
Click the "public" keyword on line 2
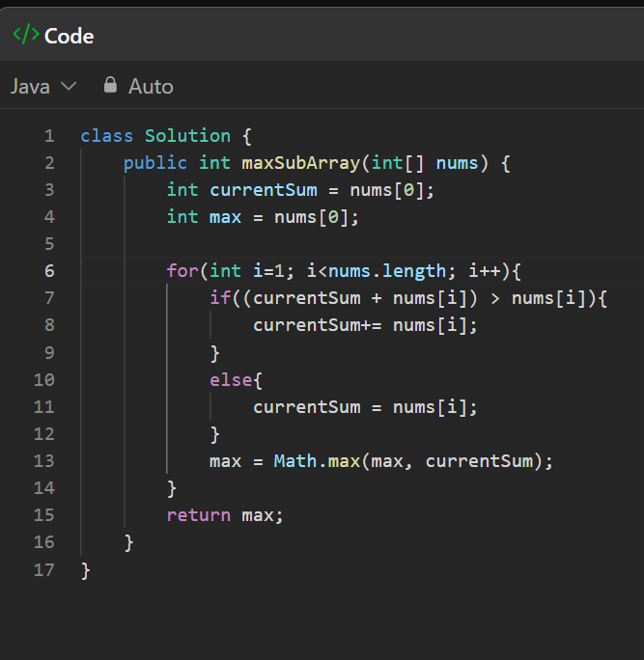point(155,163)
